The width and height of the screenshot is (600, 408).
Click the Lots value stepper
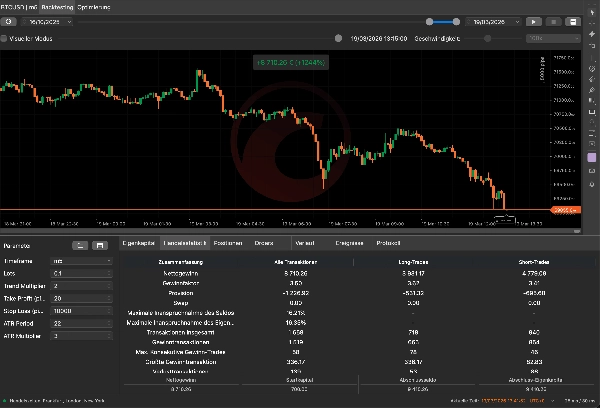point(109,273)
